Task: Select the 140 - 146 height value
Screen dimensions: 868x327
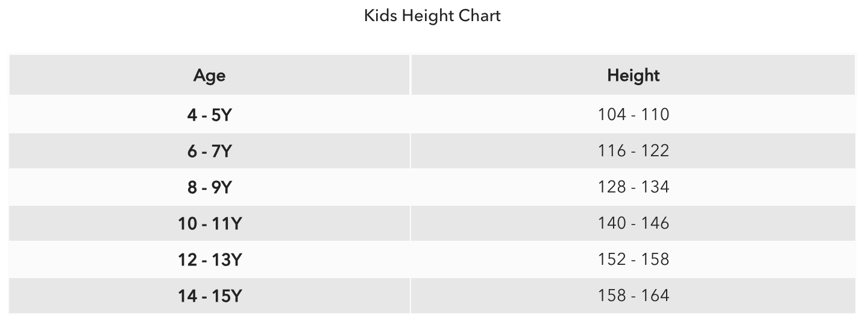Action: point(633,223)
